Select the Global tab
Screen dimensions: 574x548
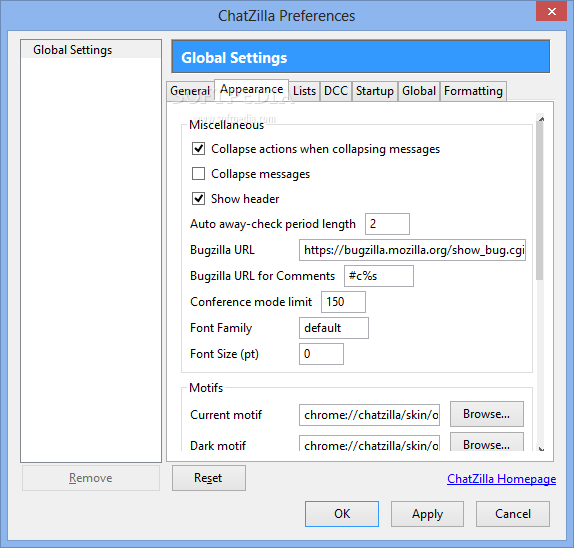click(419, 91)
